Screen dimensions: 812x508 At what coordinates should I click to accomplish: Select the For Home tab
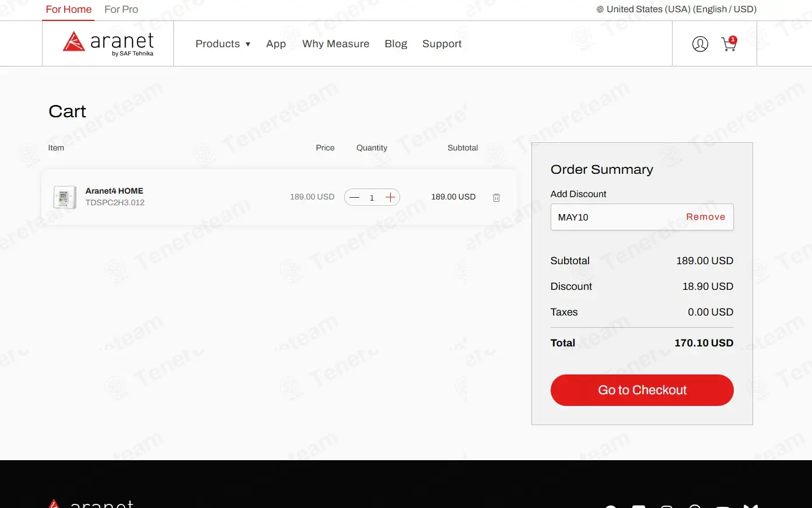(69, 9)
